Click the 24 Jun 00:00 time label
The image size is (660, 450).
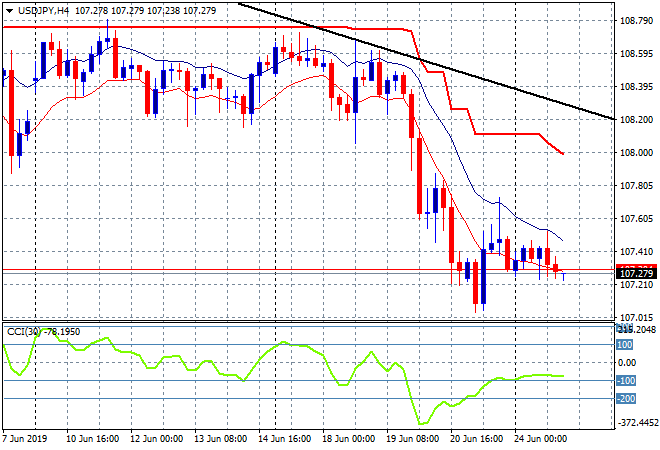point(541,439)
